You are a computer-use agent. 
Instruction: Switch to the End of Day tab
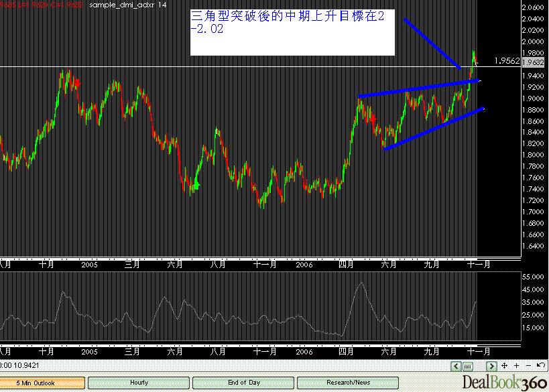243,383
